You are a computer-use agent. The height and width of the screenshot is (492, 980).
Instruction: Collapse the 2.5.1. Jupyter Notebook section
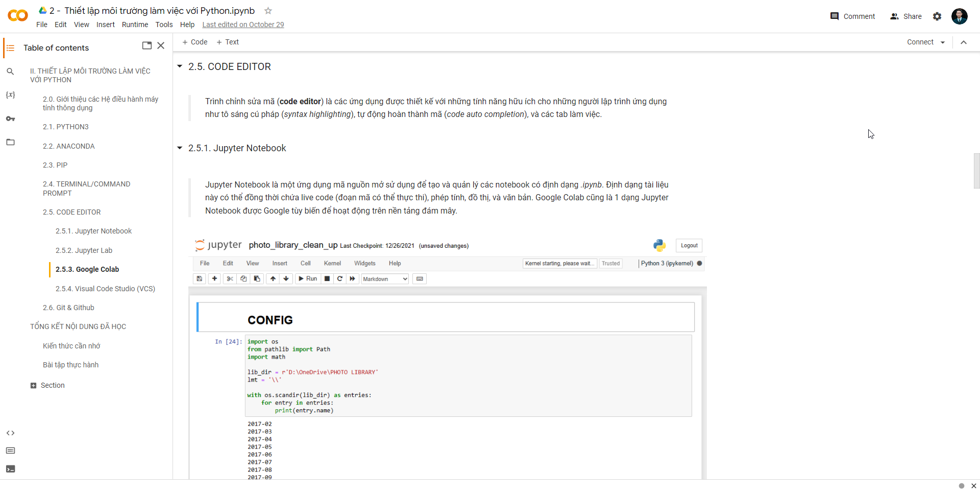point(180,148)
